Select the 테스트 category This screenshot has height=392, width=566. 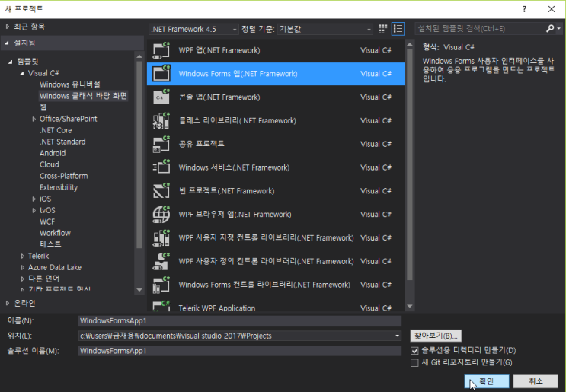(x=50, y=244)
